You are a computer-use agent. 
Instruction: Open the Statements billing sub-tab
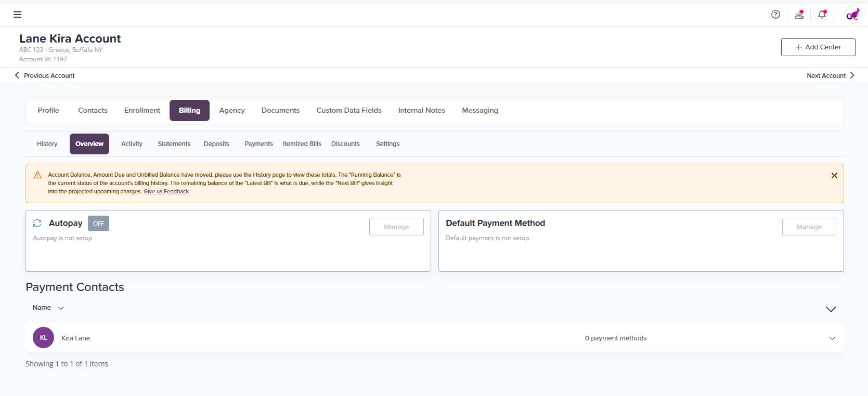(174, 144)
